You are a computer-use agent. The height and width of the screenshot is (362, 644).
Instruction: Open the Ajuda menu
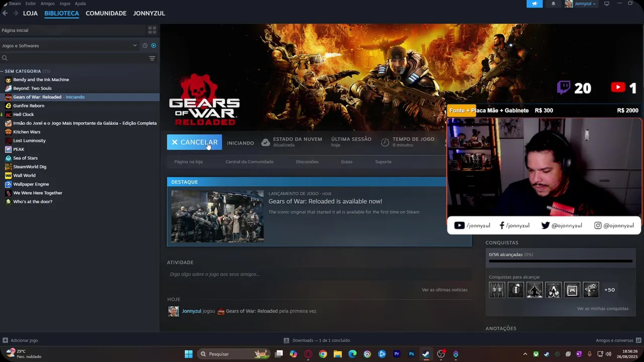[x=80, y=4]
